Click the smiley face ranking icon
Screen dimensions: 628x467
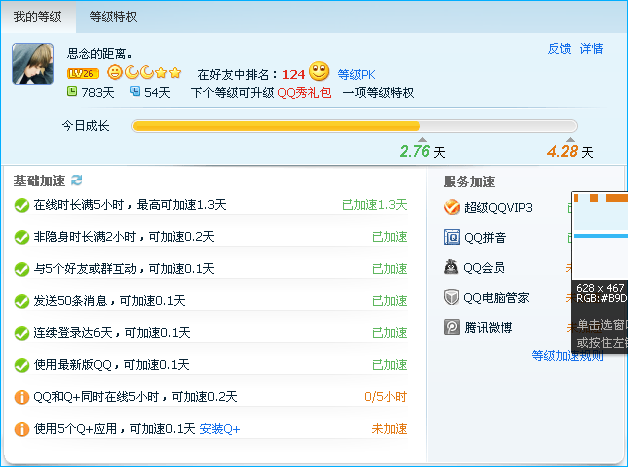pos(319,71)
